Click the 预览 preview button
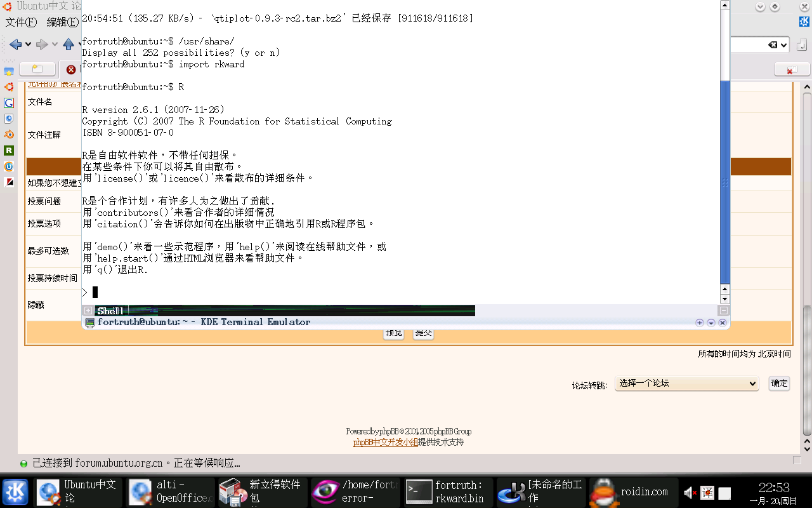This screenshot has width=812, height=508. (x=394, y=333)
